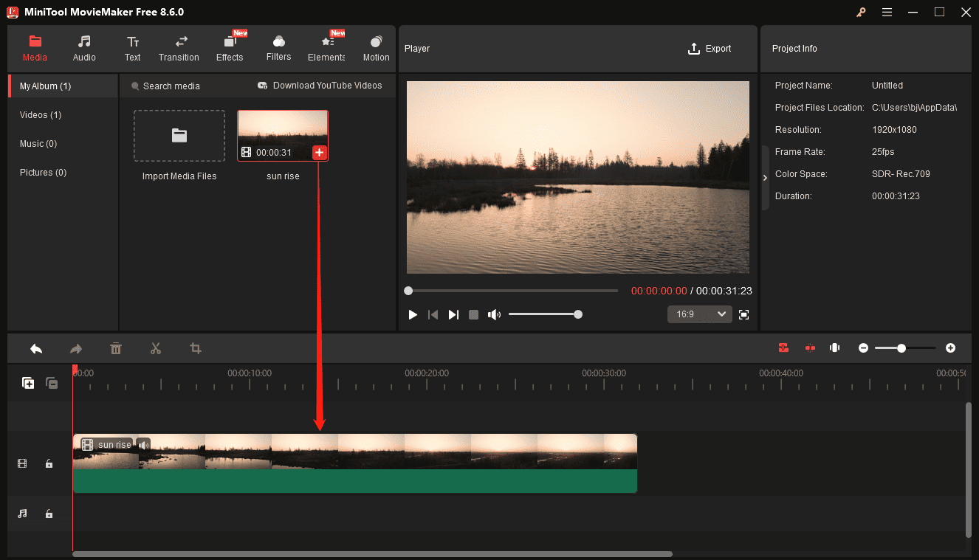
Task: Toggle the video track lock
Action: click(x=49, y=463)
